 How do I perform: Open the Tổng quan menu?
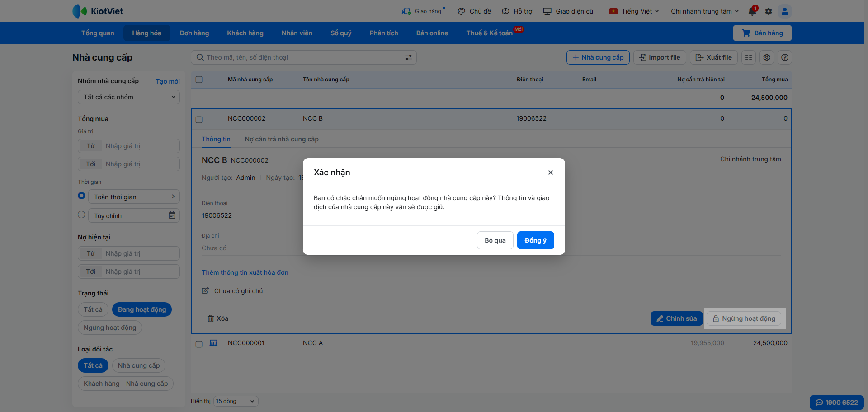tap(98, 33)
